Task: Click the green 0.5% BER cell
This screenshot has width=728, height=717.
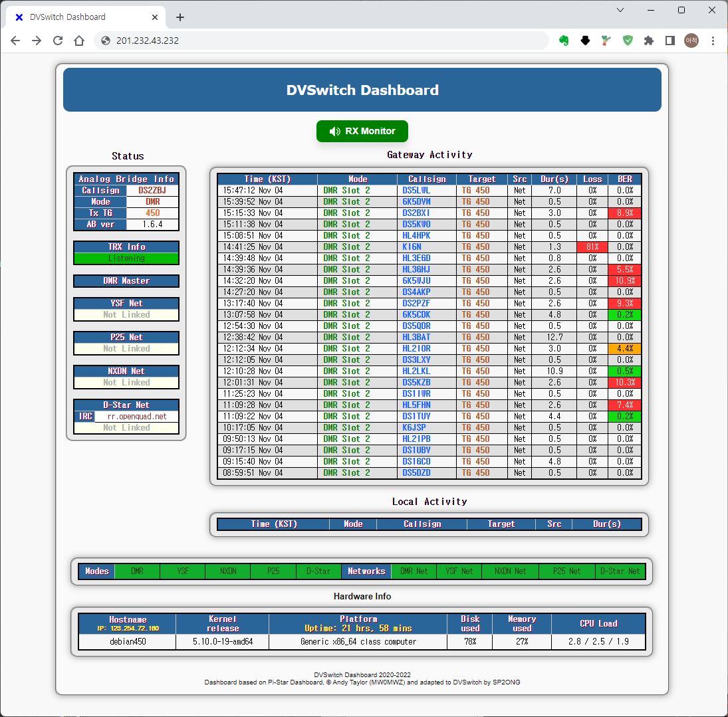Action: pos(625,371)
